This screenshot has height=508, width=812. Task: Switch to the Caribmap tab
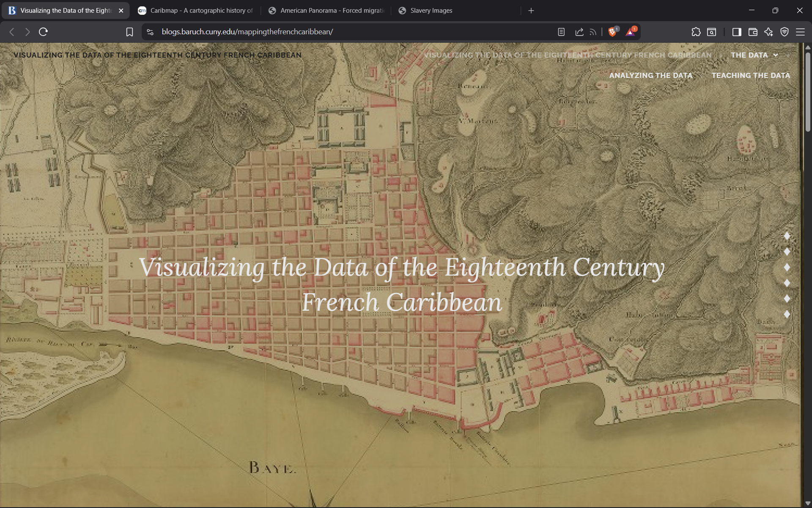pyautogui.click(x=195, y=10)
